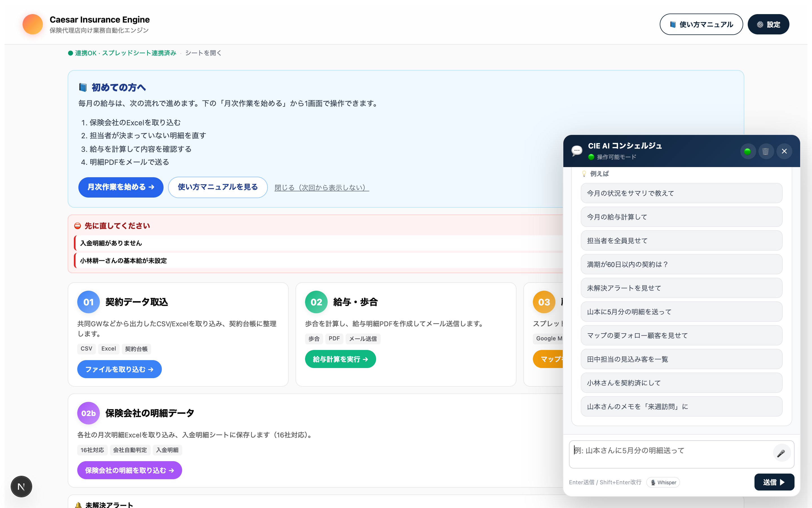Open the 使い方マニュアル button in header

[701, 24]
